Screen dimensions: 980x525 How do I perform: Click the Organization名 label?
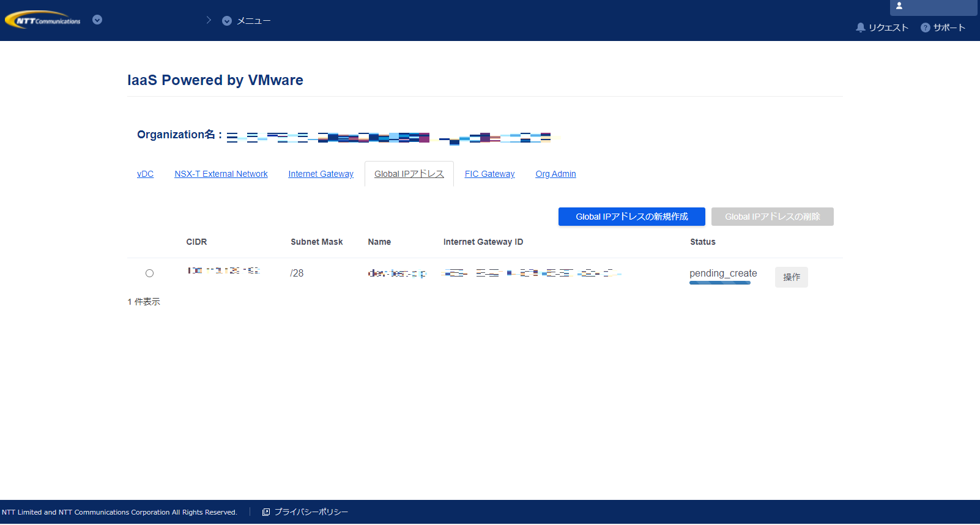click(x=179, y=135)
